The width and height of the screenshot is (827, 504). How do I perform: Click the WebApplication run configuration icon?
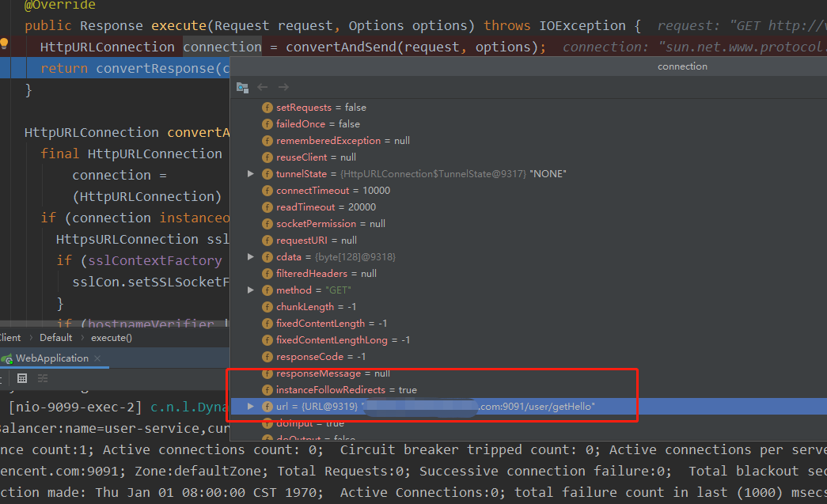click(7, 359)
